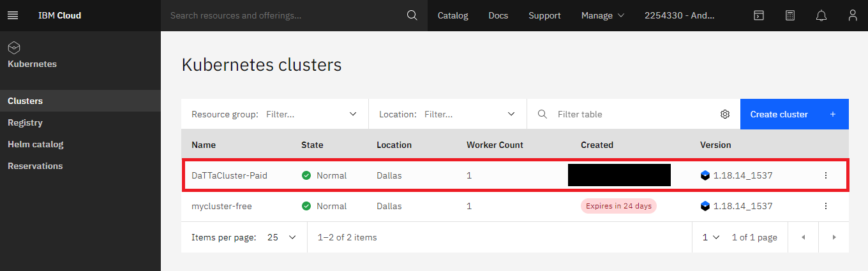Image resolution: width=868 pixels, height=271 pixels.
Task: Click the search magnifier icon in header
Action: click(x=412, y=15)
